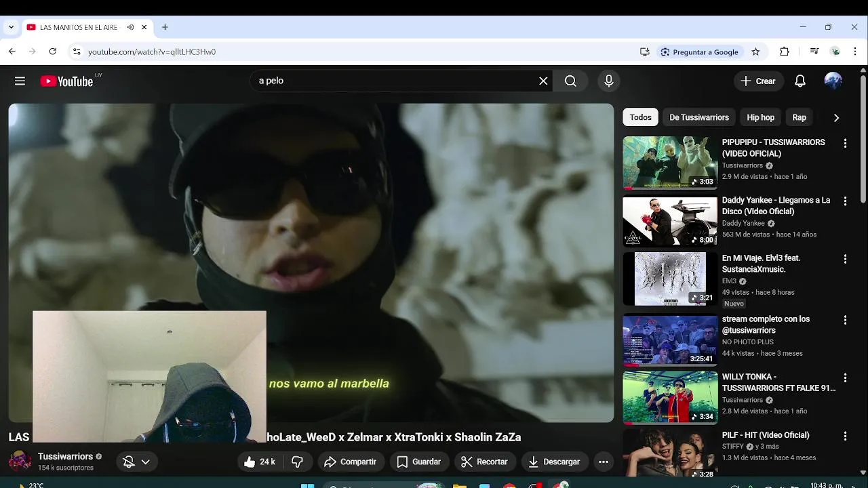This screenshot has height=488, width=868.
Task: Bookmark this page with the star
Action: click(x=755, y=52)
